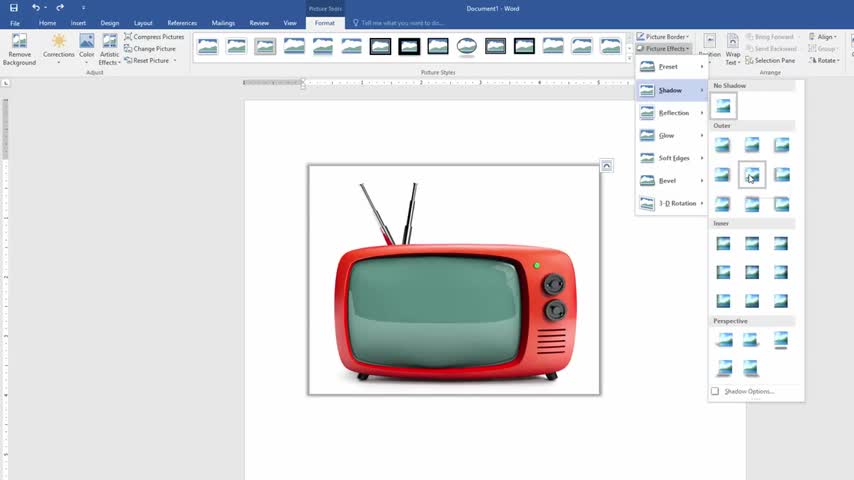854x480 pixels.
Task: Undo the last action
Action: [35, 8]
